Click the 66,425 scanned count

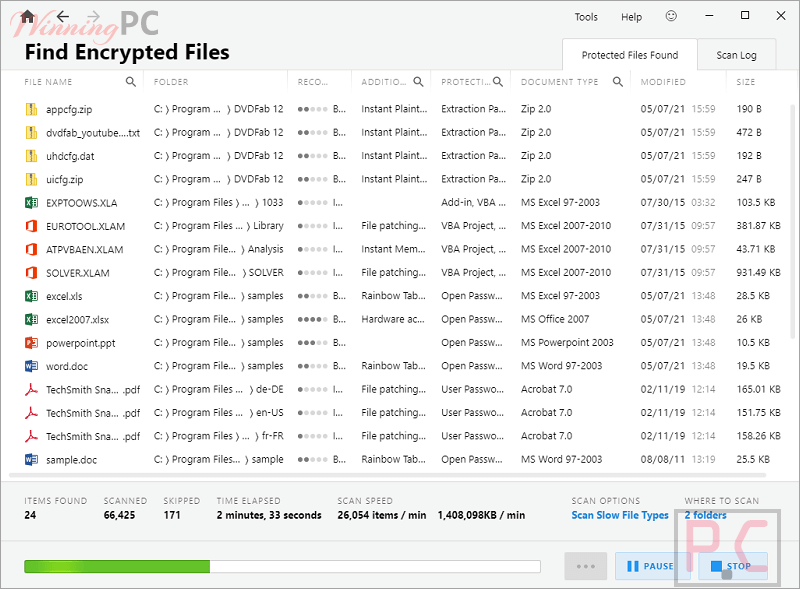coord(119,515)
